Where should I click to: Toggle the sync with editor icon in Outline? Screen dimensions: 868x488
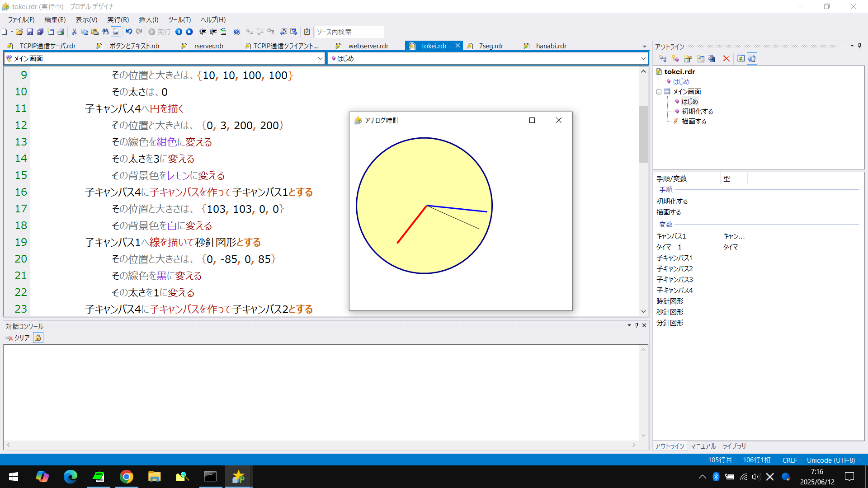752,59
